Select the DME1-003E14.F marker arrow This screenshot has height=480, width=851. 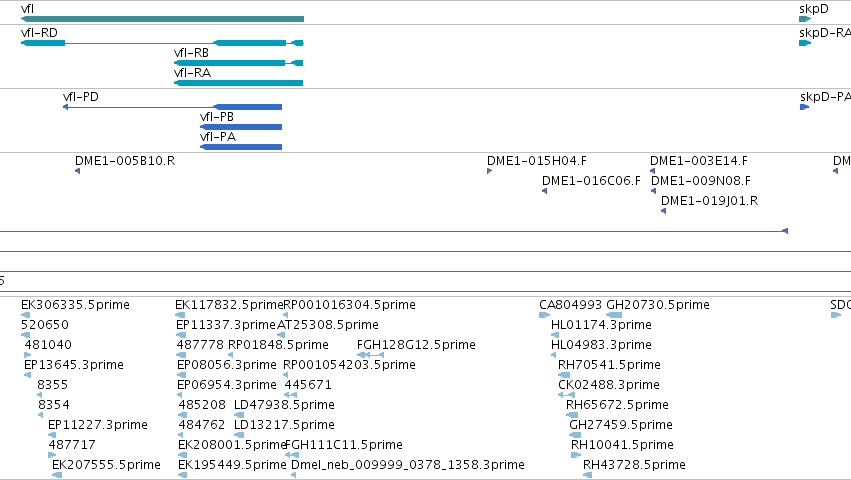[x=653, y=171]
